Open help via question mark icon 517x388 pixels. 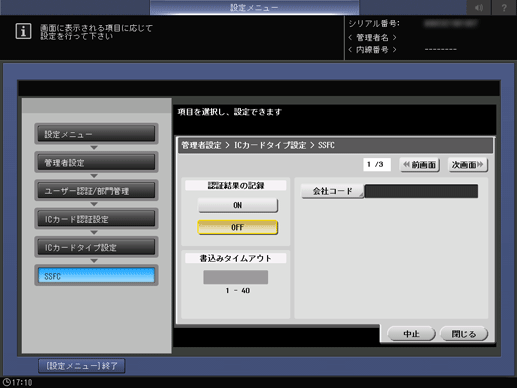click(x=504, y=7)
